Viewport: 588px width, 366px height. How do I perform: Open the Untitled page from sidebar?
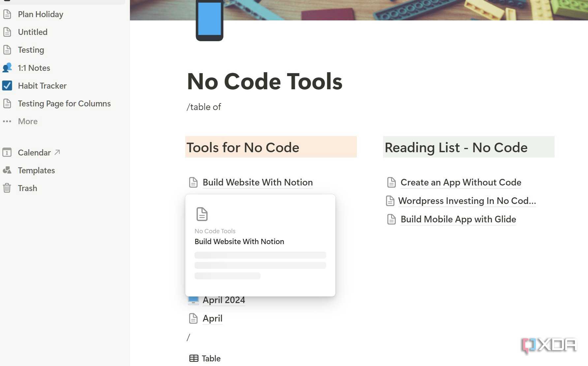coord(33,32)
